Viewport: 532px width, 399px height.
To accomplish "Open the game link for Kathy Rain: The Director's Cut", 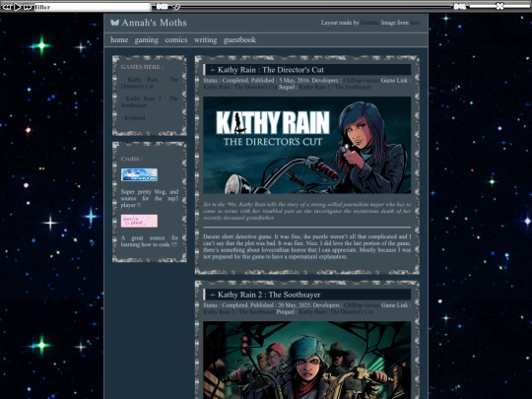I will point(240,87).
